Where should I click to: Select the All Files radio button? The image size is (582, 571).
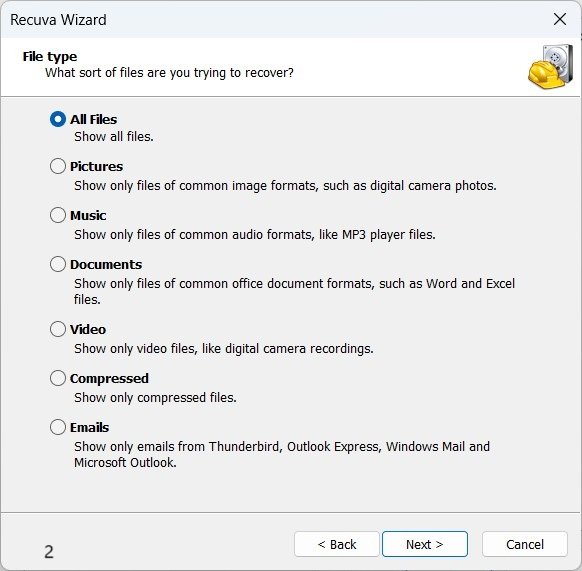click(58, 119)
